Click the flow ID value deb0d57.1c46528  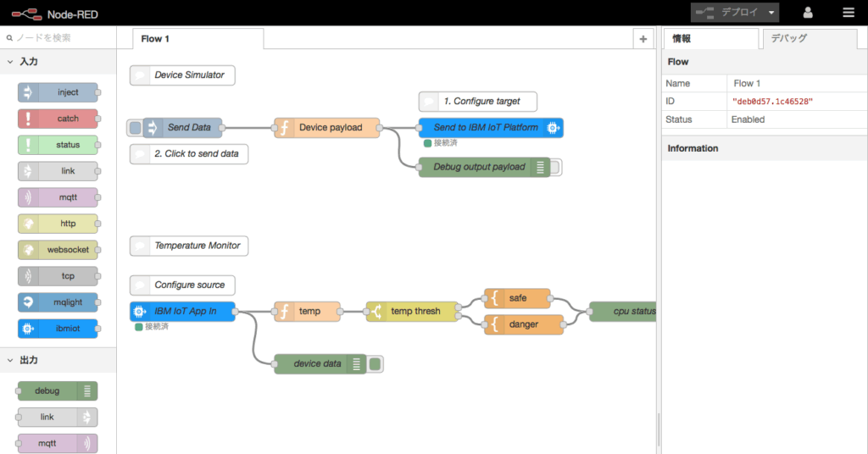click(x=772, y=102)
